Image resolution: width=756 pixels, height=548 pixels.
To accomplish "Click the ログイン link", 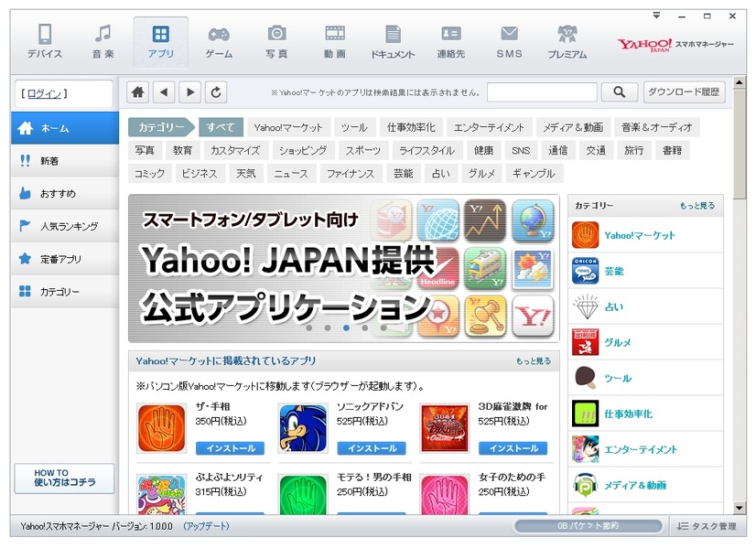I will pos(44,94).
